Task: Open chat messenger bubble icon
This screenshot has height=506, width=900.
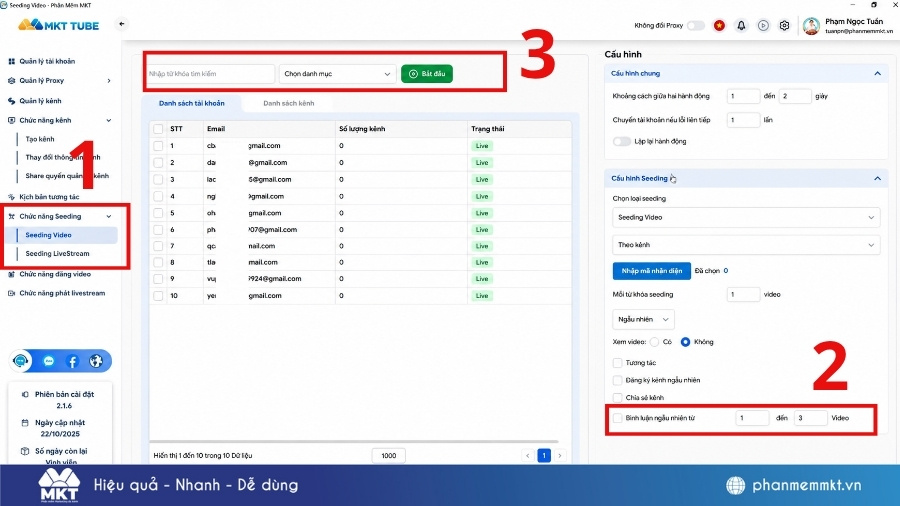Action: [48, 361]
